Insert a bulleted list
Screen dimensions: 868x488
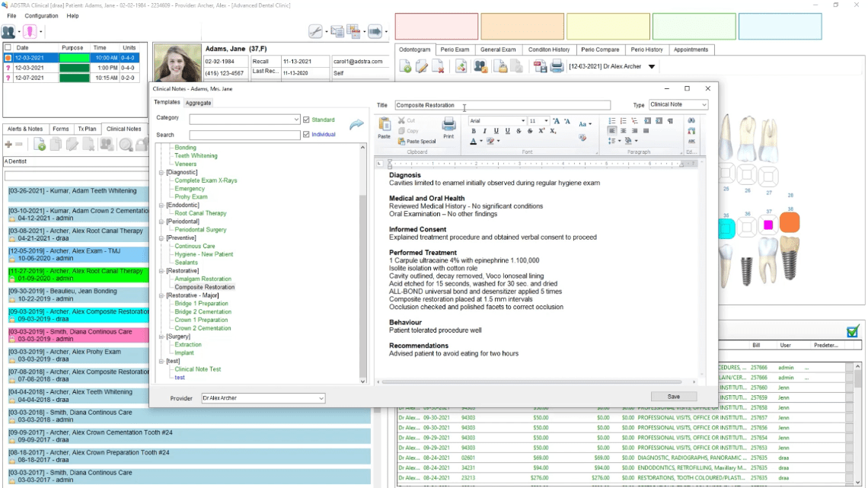click(611, 120)
